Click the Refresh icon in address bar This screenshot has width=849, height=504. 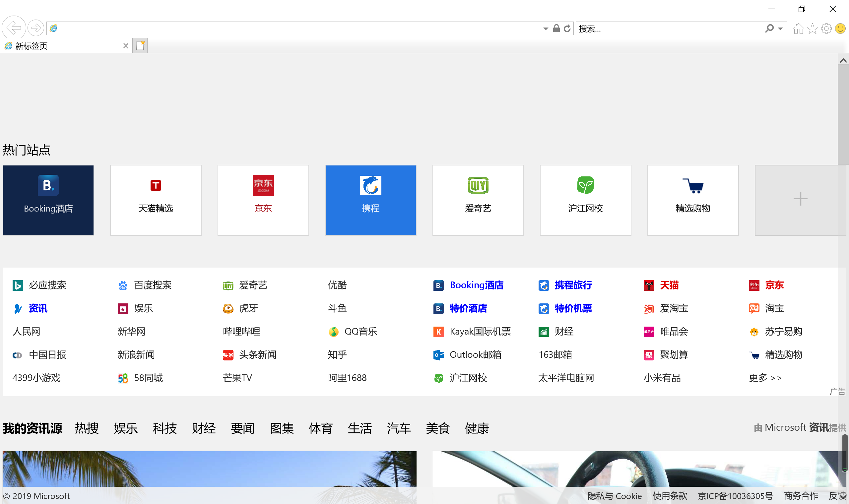[567, 29]
